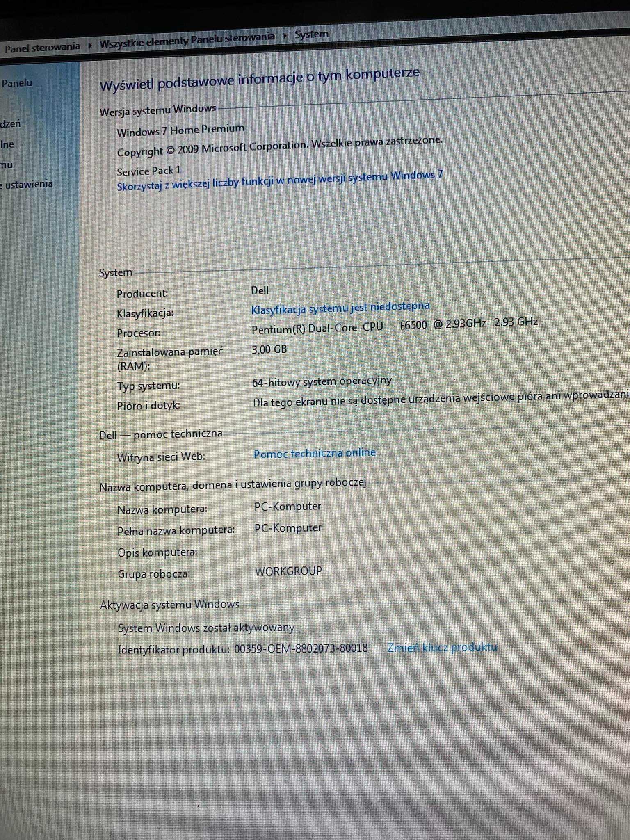This screenshot has width=630, height=840.
Task: Open the 'Pomoc techniczna online' link
Action: (315, 453)
